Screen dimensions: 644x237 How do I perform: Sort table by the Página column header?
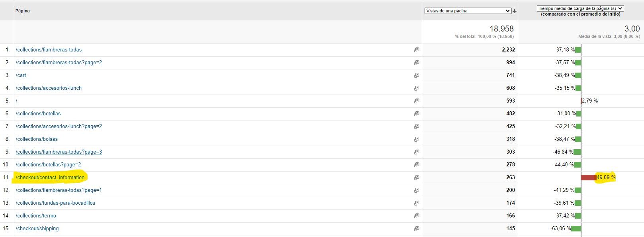click(x=23, y=11)
